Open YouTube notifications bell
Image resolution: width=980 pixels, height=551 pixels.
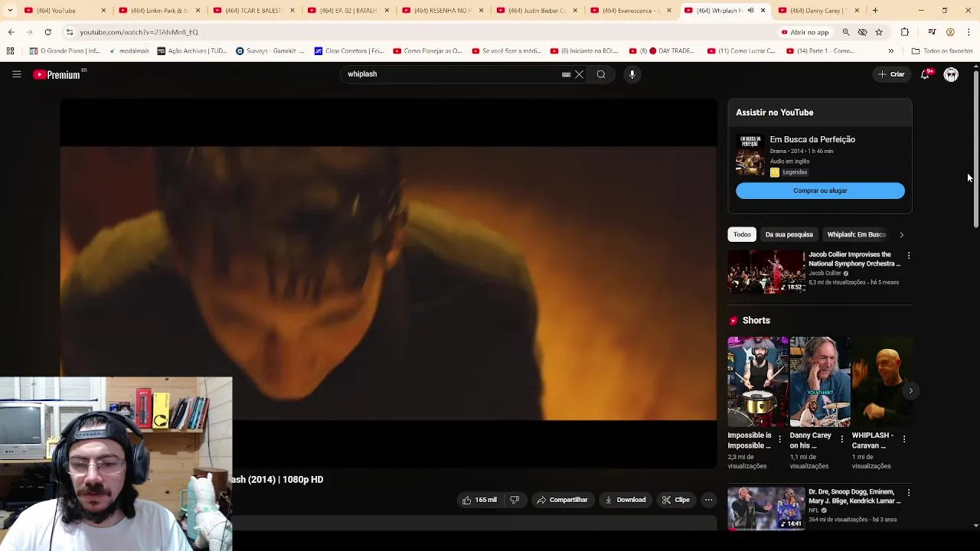coord(926,74)
